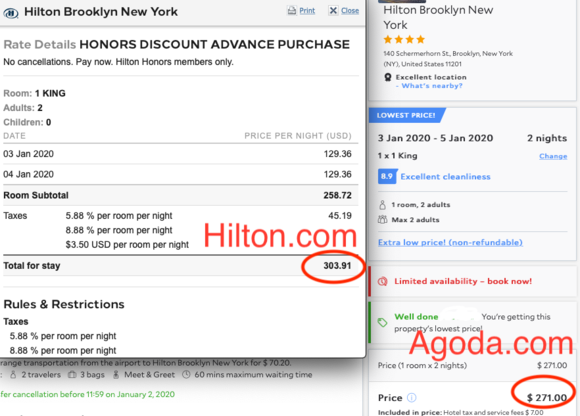Click the HONORS DISCOUNT ADVANCE PURCHASE rate title
This screenshot has height=416, width=580.
[215, 44]
